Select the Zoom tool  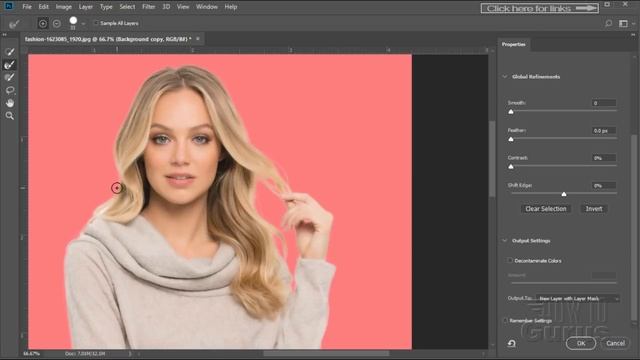click(x=10, y=116)
